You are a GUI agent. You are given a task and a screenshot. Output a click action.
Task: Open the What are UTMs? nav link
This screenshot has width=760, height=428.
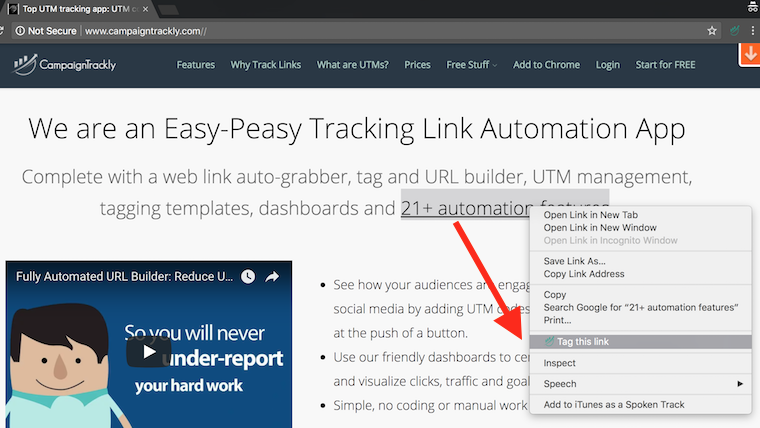point(353,64)
